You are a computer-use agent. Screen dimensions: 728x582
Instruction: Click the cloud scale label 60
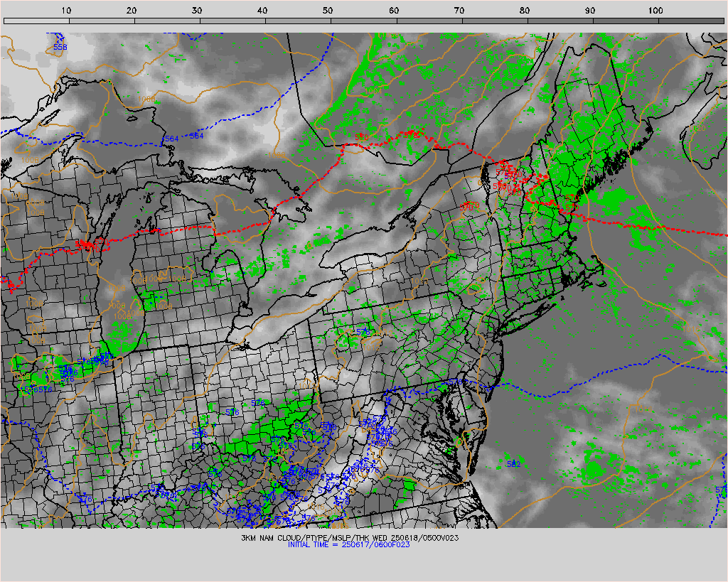tap(394, 10)
